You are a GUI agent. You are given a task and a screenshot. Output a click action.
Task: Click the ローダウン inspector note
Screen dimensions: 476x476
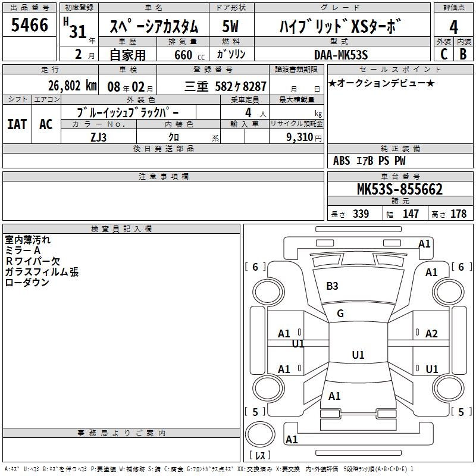(x=27, y=283)
